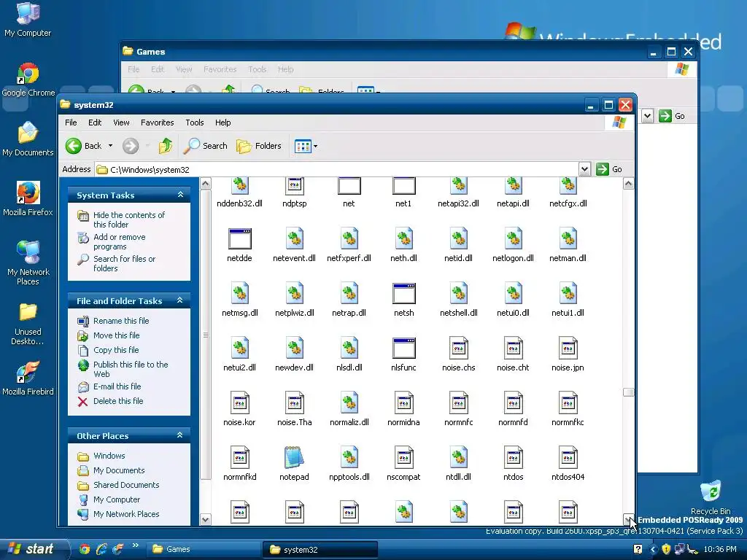
Task: Select the ntdll.dll file icon
Action: click(x=458, y=457)
